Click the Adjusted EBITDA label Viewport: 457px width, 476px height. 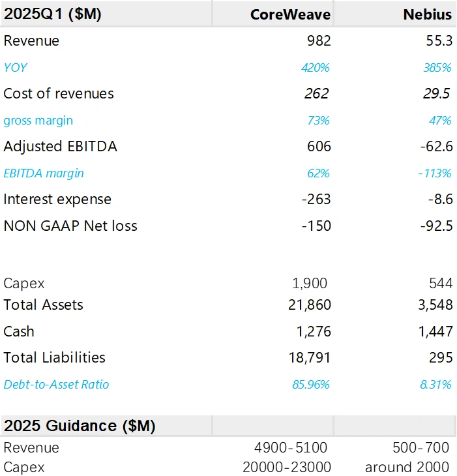click(x=61, y=146)
